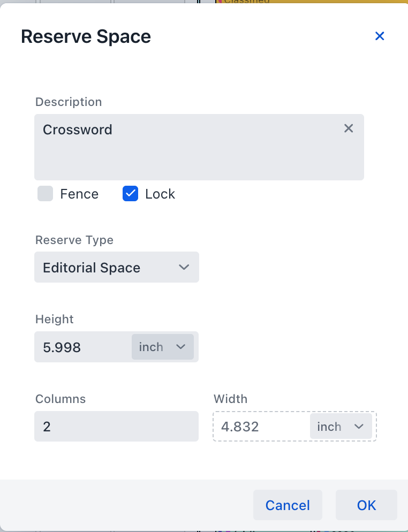Open the Reserve Type dropdown

(116, 267)
